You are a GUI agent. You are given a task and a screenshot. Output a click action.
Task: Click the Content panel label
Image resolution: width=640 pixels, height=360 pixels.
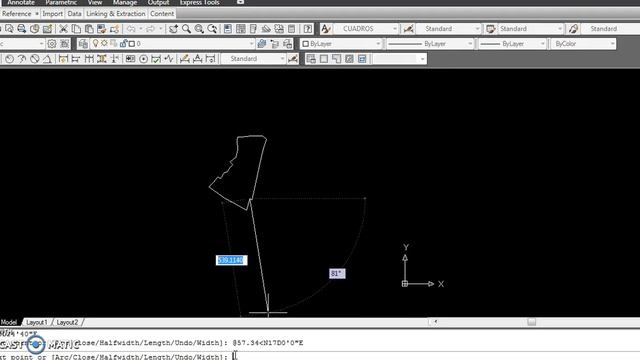(162, 13)
